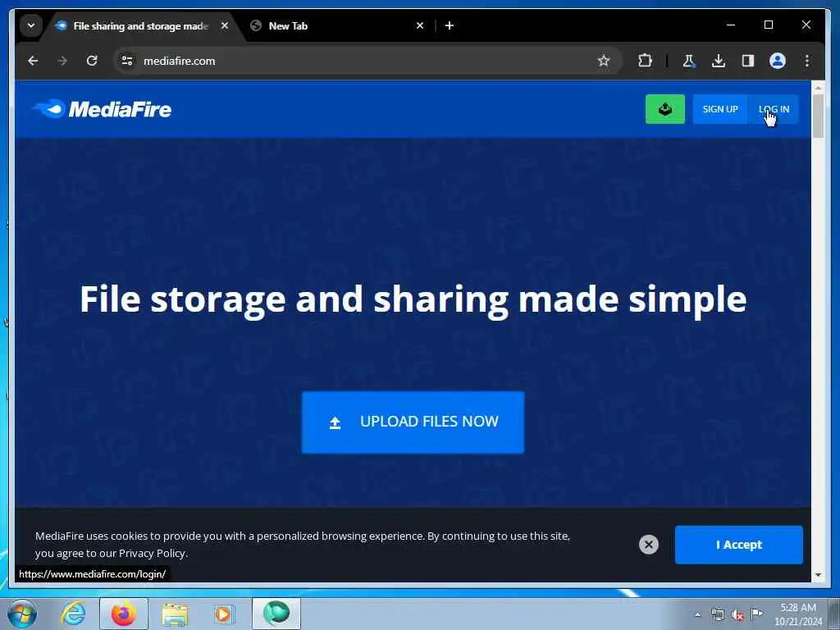Dismiss the cookie banner with X icon
Viewport: 840px width, 630px height.
(648, 545)
